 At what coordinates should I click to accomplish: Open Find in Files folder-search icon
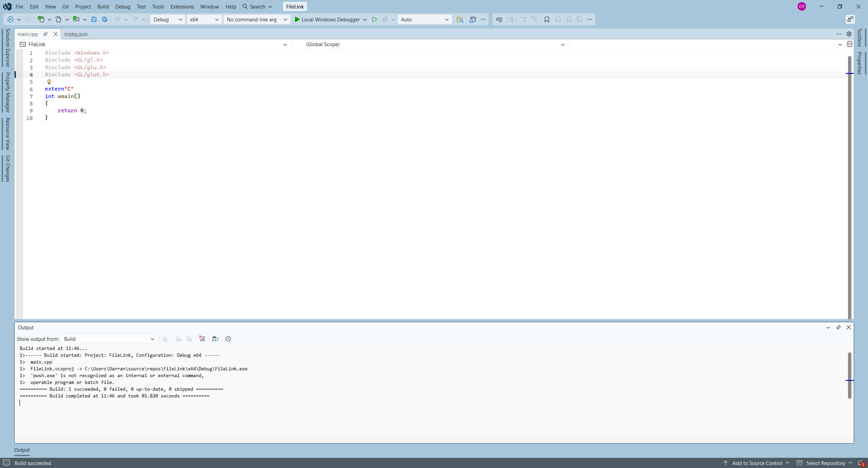tap(460, 19)
